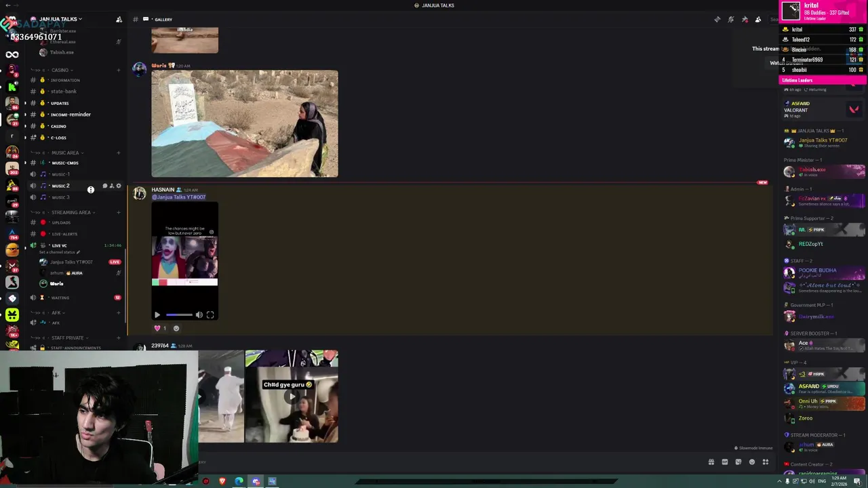Screen dimensions: 868x488
Task: Open the income-reminder channel
Action: click(75, 115)
